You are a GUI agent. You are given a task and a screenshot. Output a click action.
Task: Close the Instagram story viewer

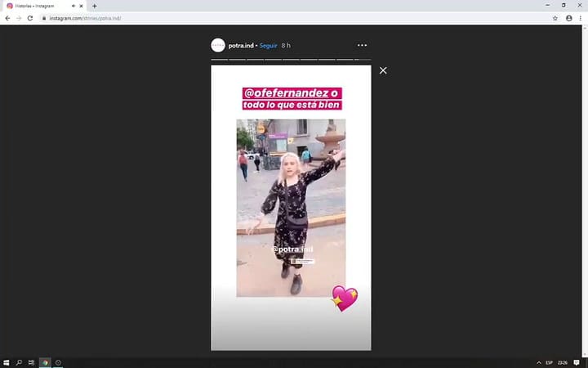(383, 70)
